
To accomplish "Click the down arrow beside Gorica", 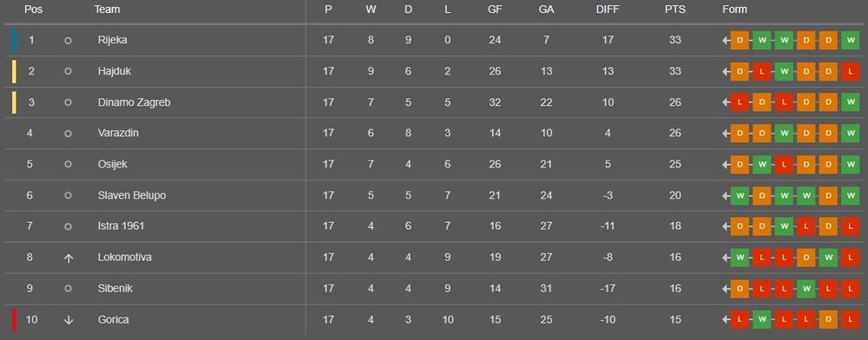I will (68, 320).
